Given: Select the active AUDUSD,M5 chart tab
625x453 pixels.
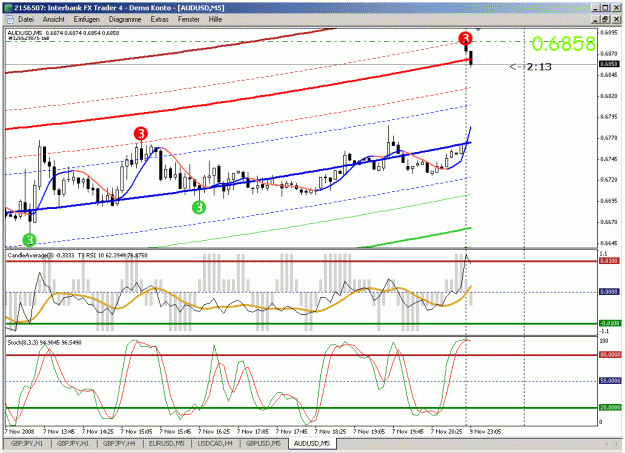Looking at the screenshot, I should (312, 443).
